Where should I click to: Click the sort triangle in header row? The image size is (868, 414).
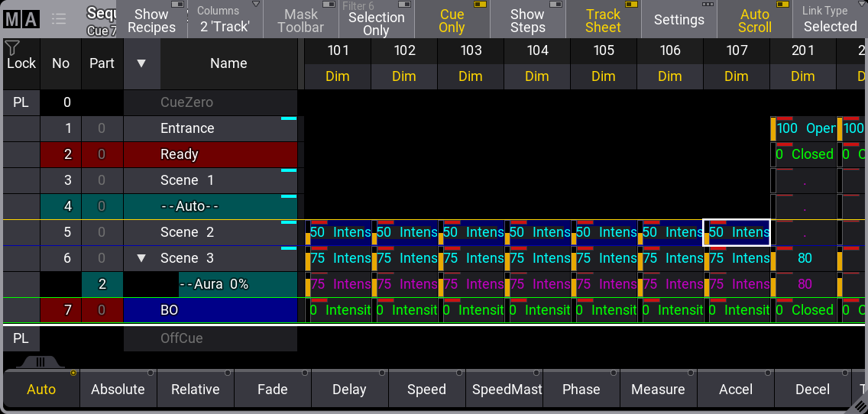coord(141,63)
